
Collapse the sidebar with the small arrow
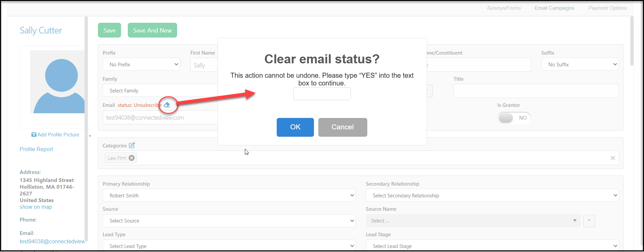(x=90, y=136)
